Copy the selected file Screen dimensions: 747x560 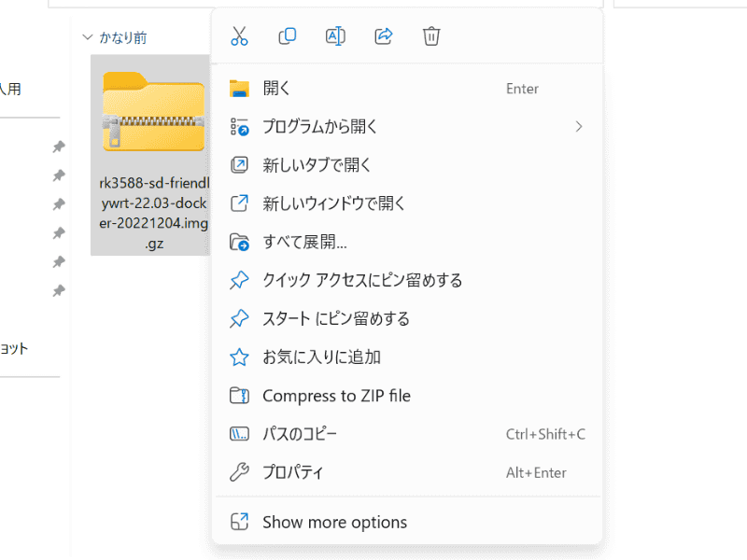point(287,36)
